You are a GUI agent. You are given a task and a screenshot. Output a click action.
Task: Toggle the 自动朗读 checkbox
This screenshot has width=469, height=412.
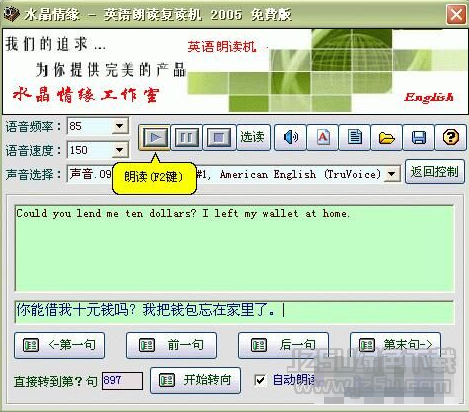(260, 380)
